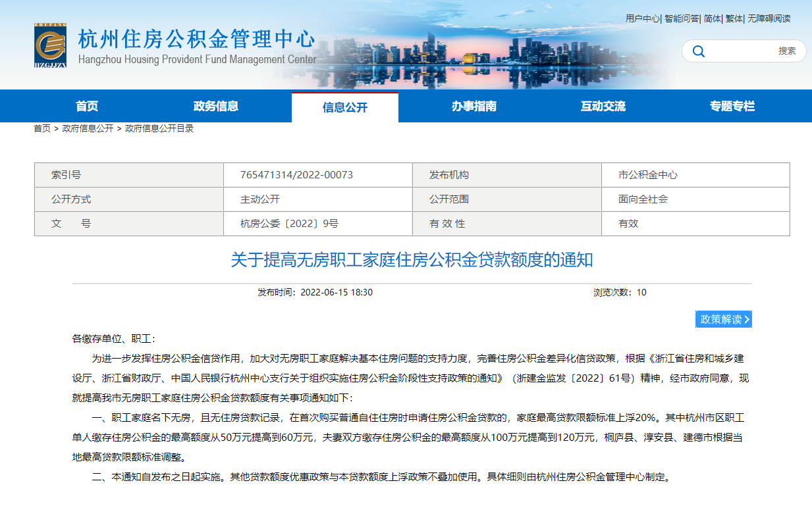Switch to 简体 Chinese
Viewport: 812px width, 506px height.
click(712, 18)
